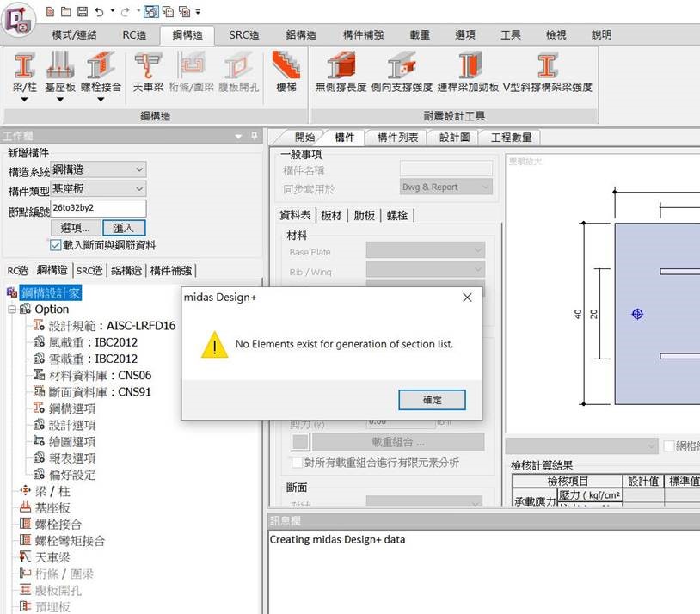Switch to the 設計圖 tab

(454, 138)
